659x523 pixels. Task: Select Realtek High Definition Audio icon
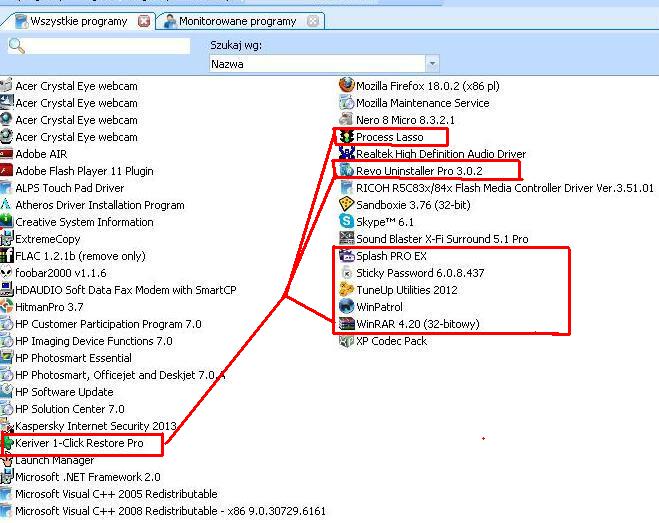[x=346, y=153]
